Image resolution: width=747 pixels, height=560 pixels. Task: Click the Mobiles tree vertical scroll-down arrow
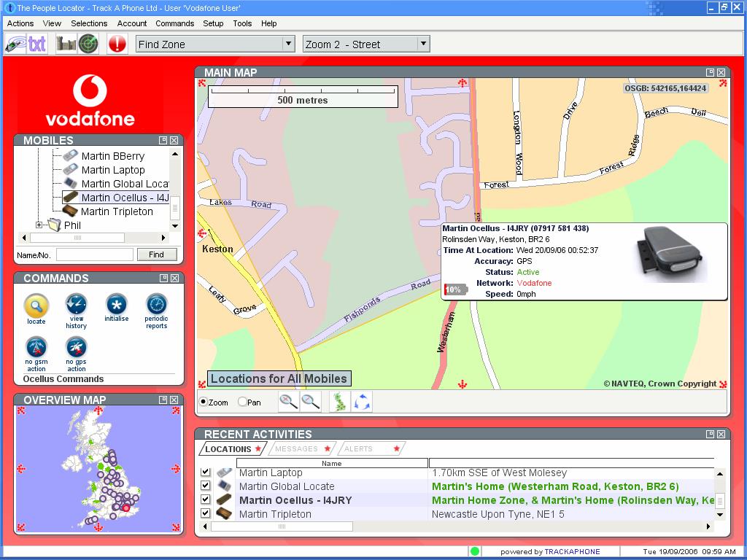point(175,226)
